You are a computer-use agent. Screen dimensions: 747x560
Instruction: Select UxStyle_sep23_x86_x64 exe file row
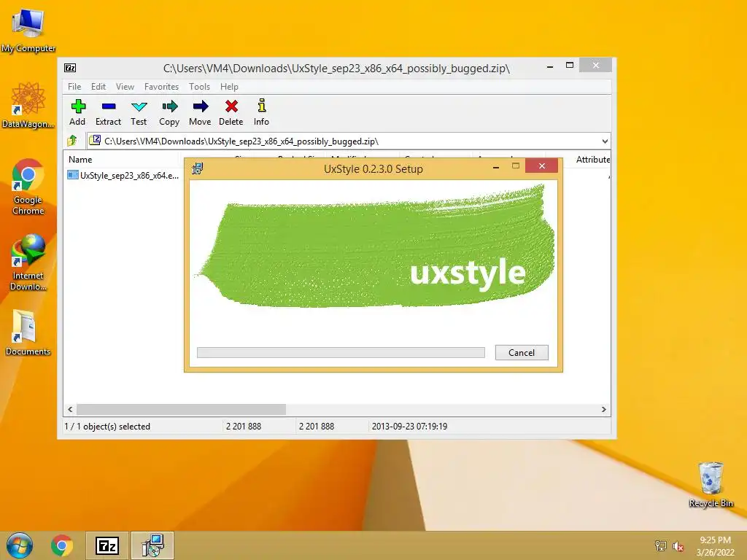123,175
